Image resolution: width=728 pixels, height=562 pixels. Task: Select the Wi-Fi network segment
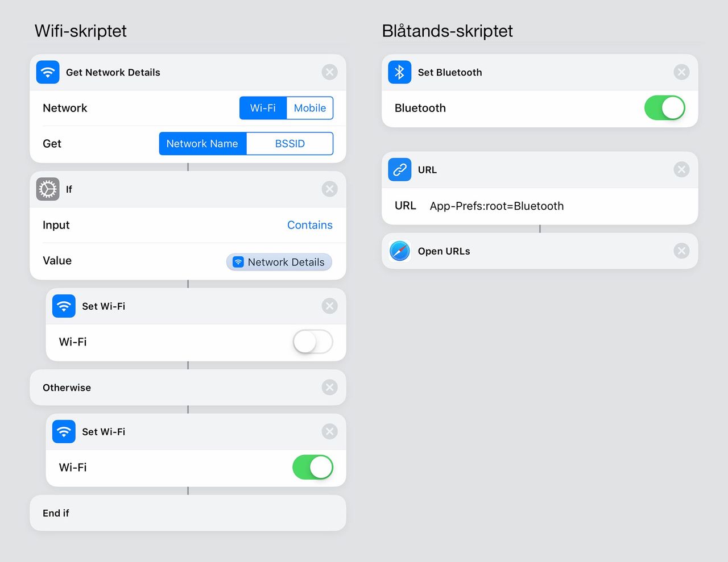tap(263, 108)
